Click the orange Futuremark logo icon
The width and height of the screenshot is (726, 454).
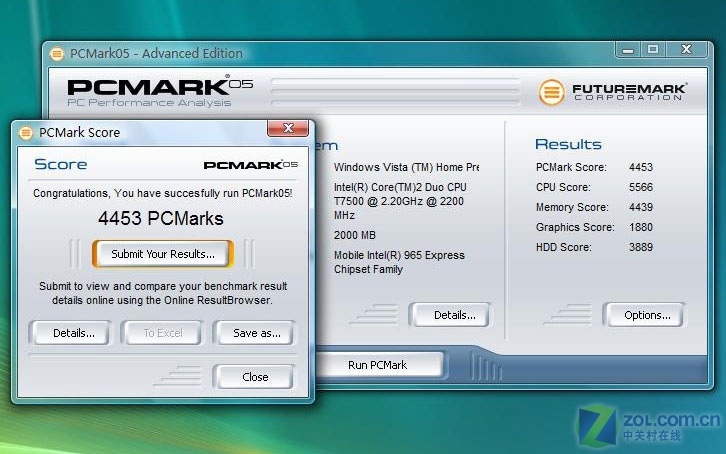click(551, 93)
